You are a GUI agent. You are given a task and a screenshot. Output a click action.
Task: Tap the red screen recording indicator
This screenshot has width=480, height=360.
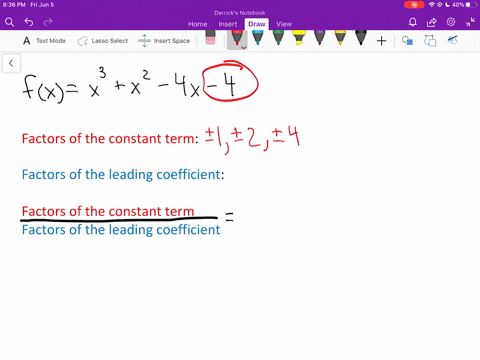coord(414,5)
